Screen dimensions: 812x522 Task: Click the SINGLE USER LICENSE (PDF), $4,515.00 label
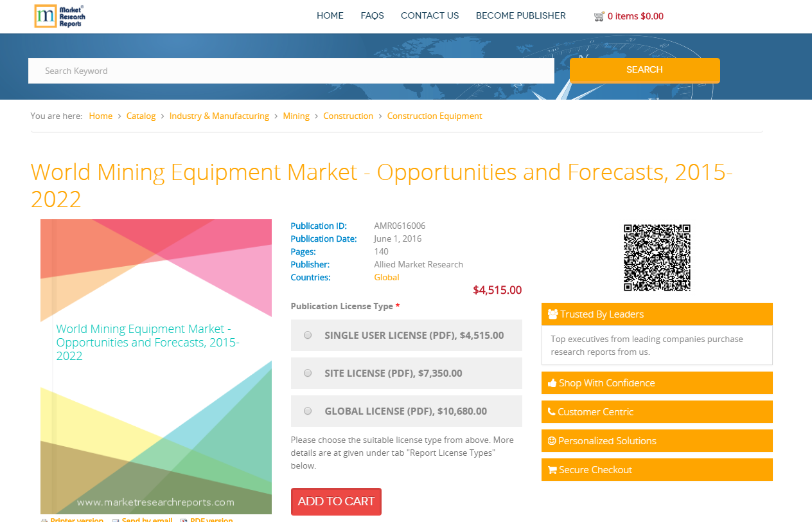414,336
